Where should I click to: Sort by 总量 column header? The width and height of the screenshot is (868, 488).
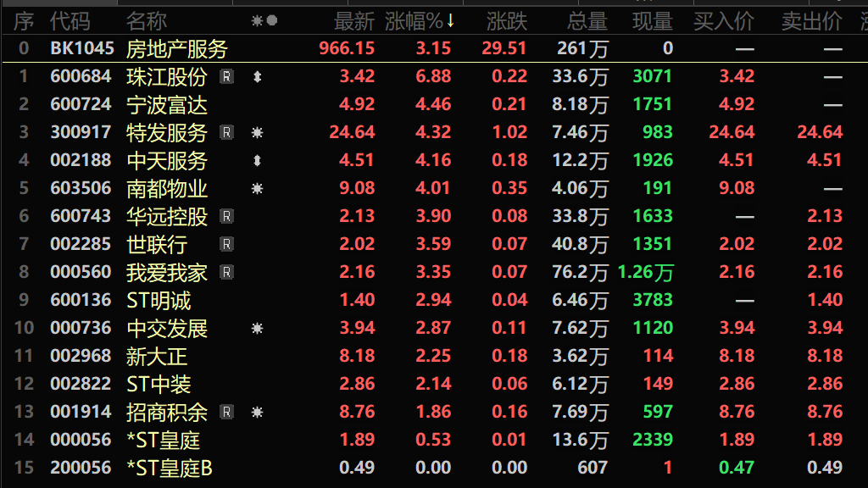click(587, 21)
